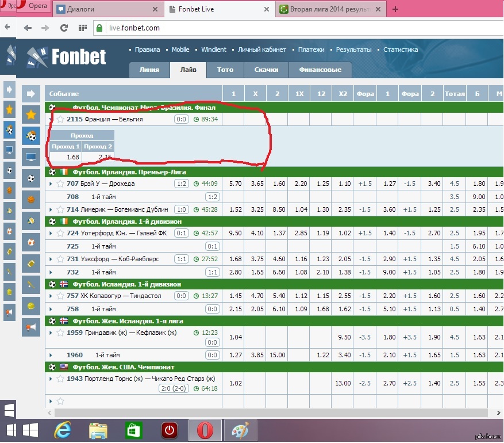Star the Гриндавик (ж) — Кефлавик (ж) match
This screenshot has height=443, width=504.
pyautogui.click(x=60, y=333)
